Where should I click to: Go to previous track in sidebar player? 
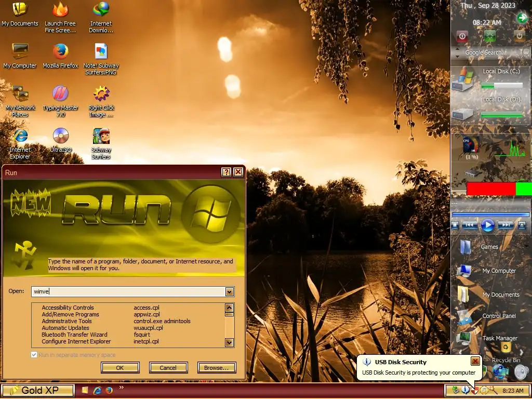click(x=470, y=225)
